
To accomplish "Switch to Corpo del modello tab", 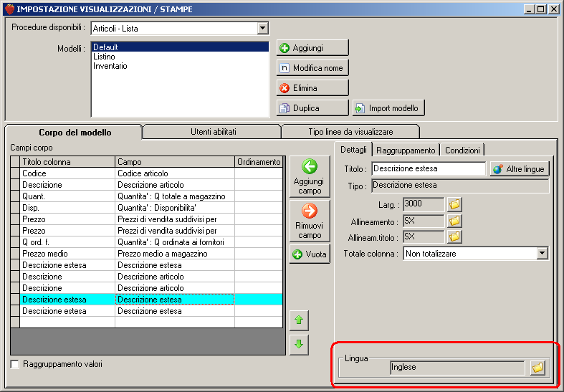I will tap(75, 133).
